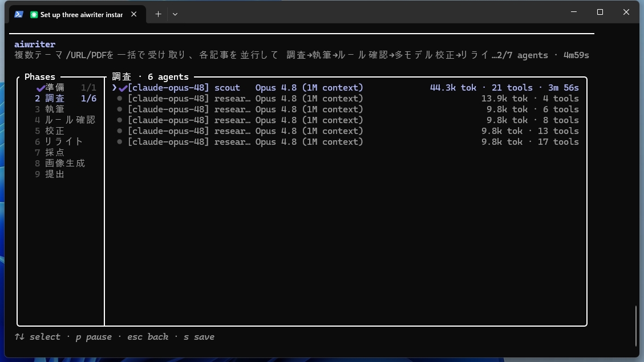The width and height of the screenshot is (644, 362).
Task: Click the 's save' shortcut hint
Action: [x=199, y=337]
